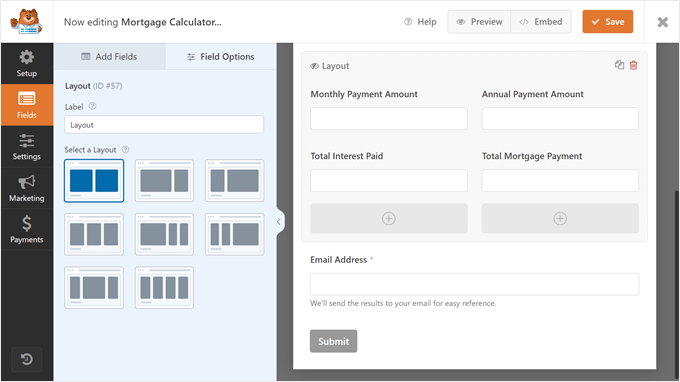Select two narrow columns with wide-right layout
This screenshot has width=680, height=382.
click(235, 234)
